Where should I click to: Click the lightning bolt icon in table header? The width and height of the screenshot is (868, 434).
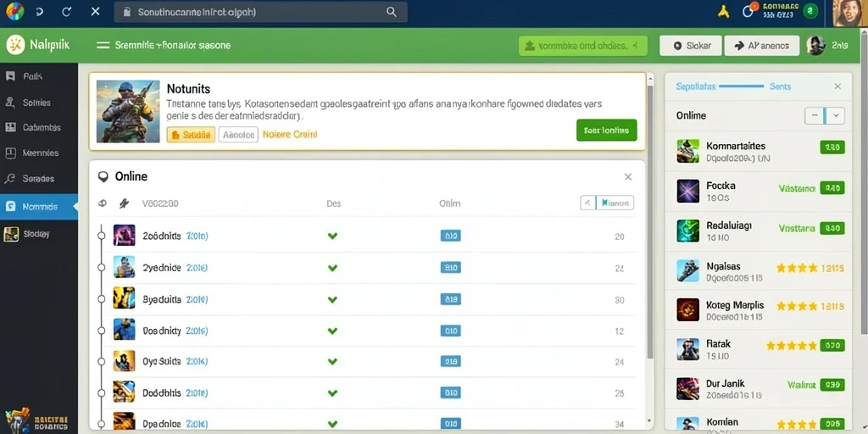tap(124, 203)
